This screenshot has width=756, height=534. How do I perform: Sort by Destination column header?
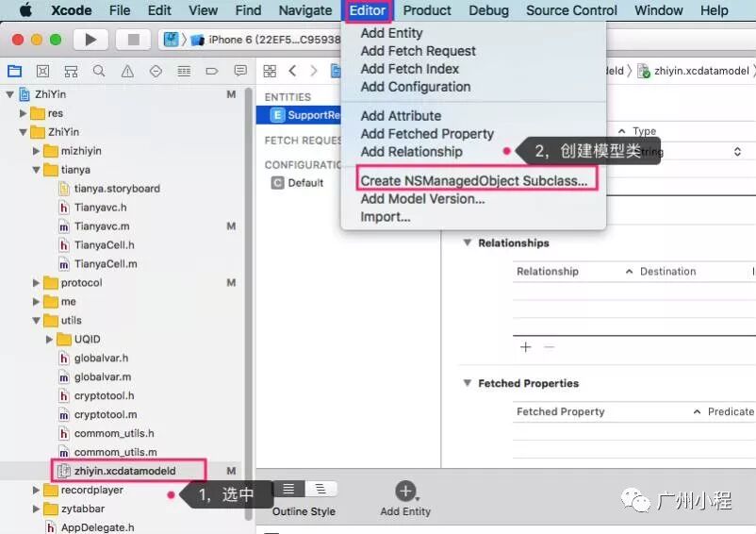[x=667, y=272]
